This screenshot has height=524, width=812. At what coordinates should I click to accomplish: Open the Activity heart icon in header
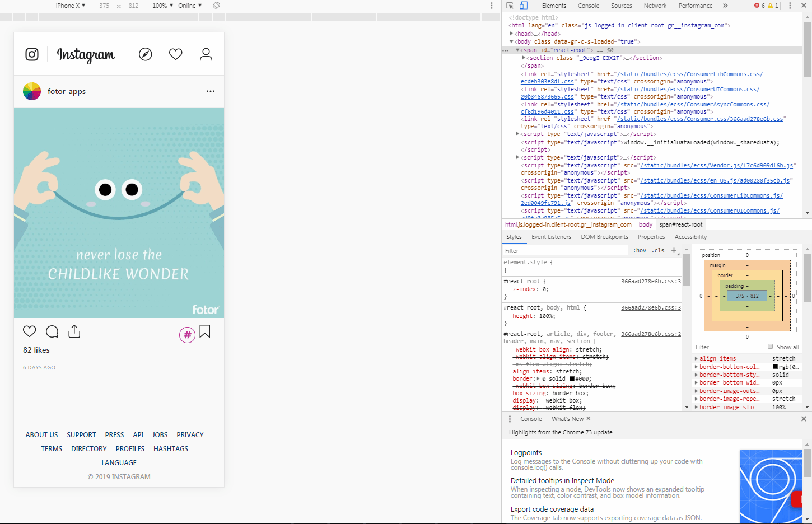coord(176,54)
